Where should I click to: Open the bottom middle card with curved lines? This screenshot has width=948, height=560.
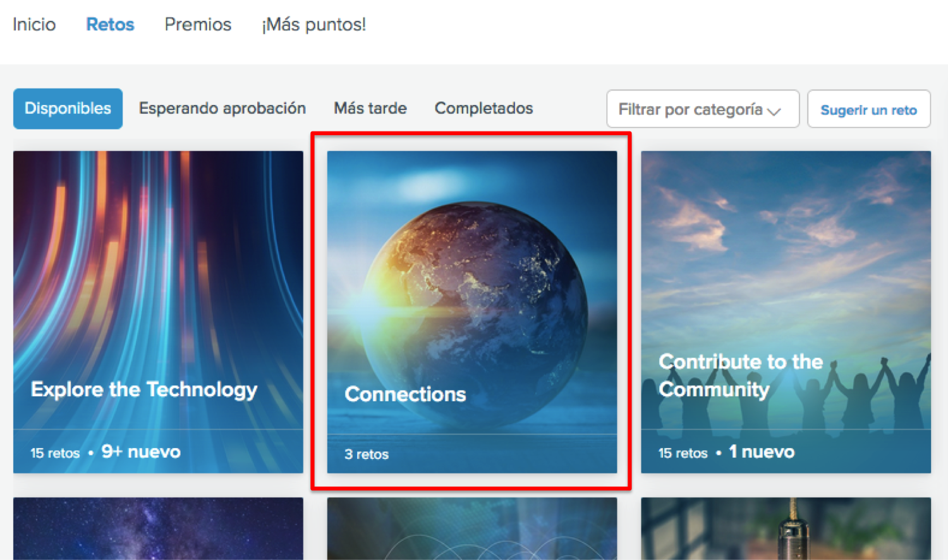[471, 528]
